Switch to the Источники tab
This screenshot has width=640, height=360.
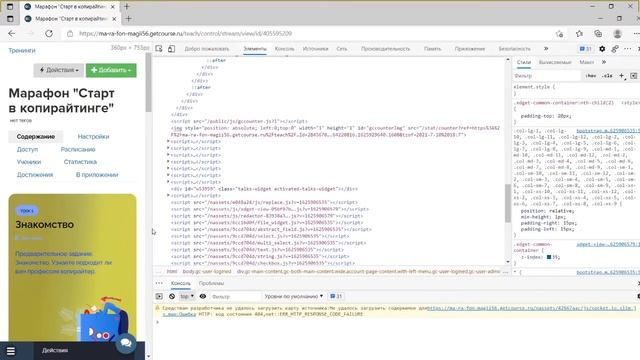(x=316, y=49)
